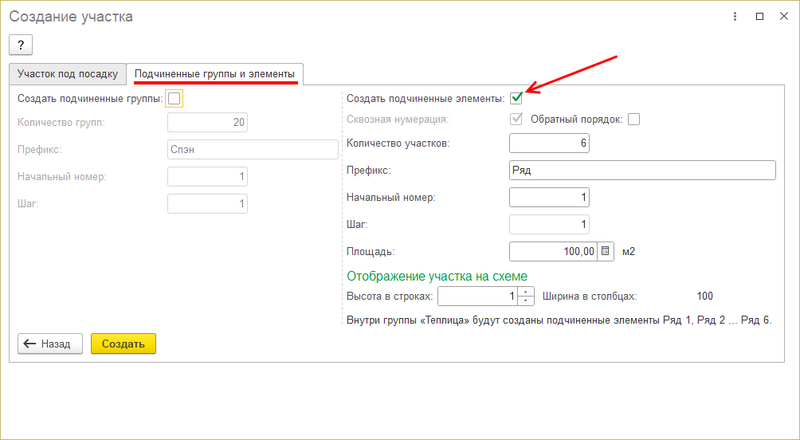This screenshot has width=800, height=440.
Task: Click the Количество участков label
Action: [x=398, y=143]
